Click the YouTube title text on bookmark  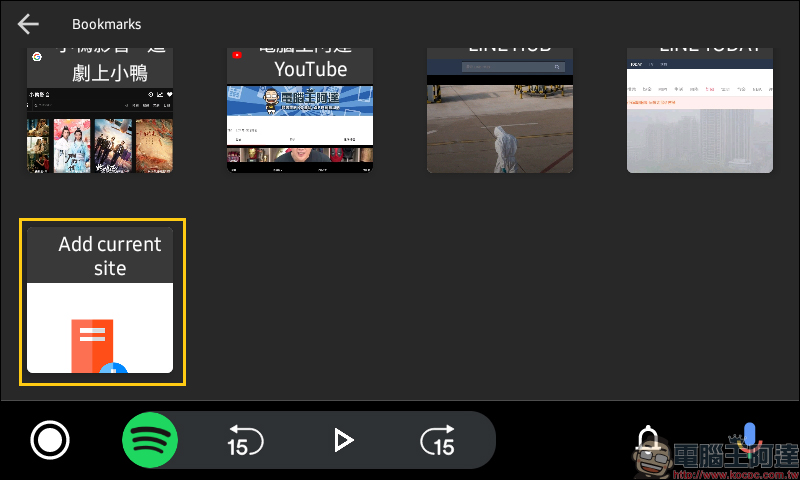click(311, 69)
